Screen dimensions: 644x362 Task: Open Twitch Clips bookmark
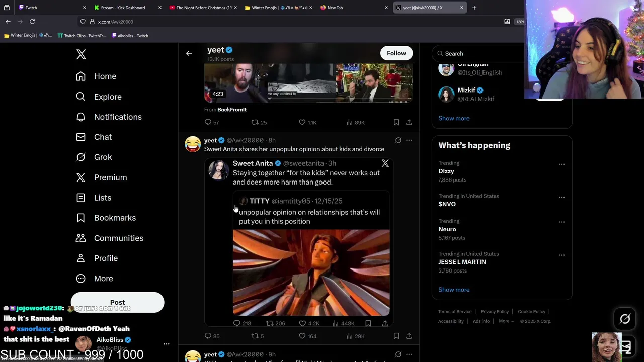82,36
